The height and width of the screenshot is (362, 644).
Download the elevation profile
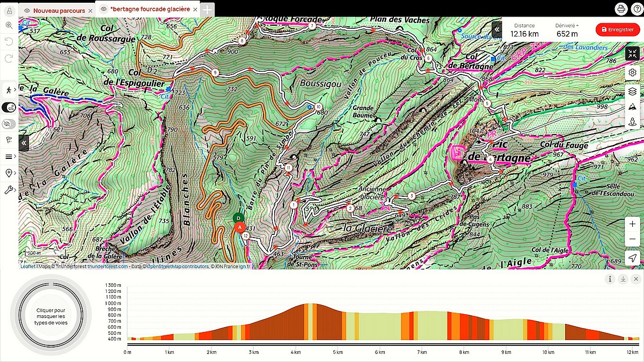[623, 279]
